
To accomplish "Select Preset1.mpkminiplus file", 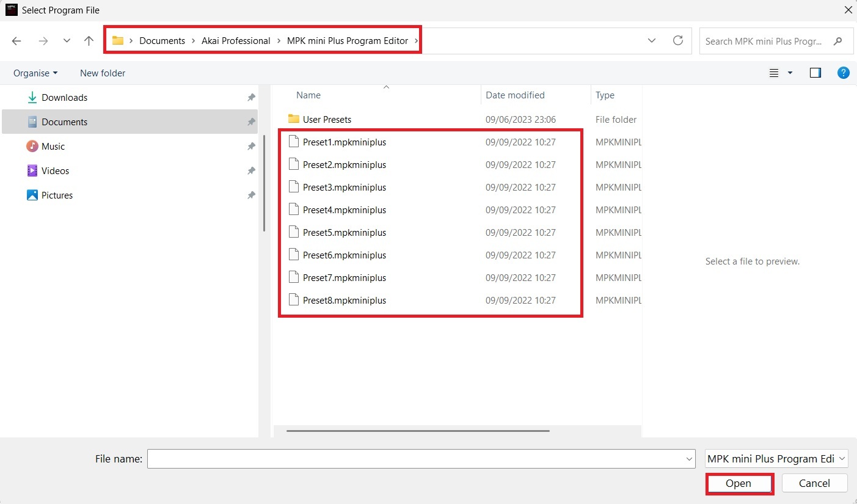I will (x=345, y=142).
